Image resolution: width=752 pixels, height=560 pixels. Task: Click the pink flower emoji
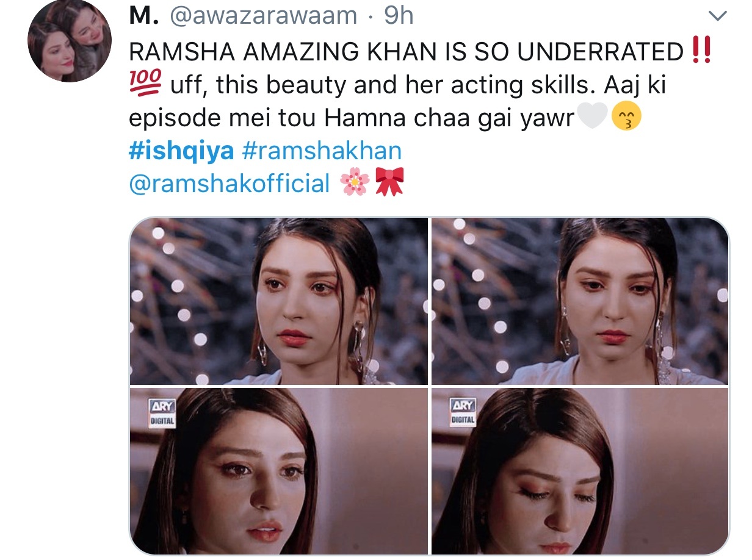click(x=354, y=183)
